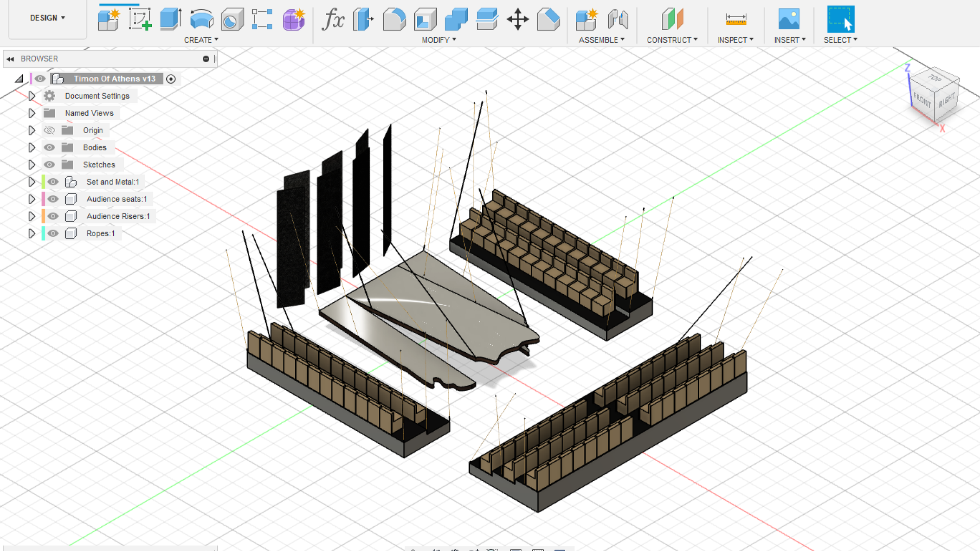Open the DESIGN workspace dropdown

tap(47, 18)
